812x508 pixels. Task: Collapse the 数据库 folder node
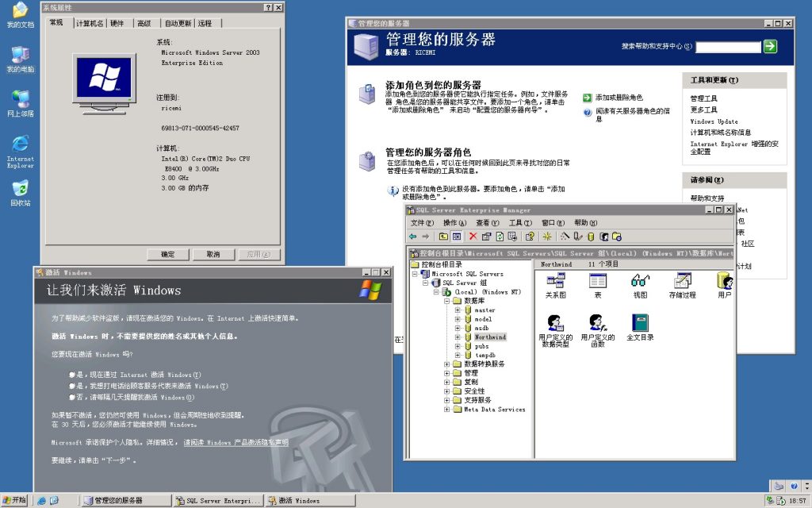point(446,301)
